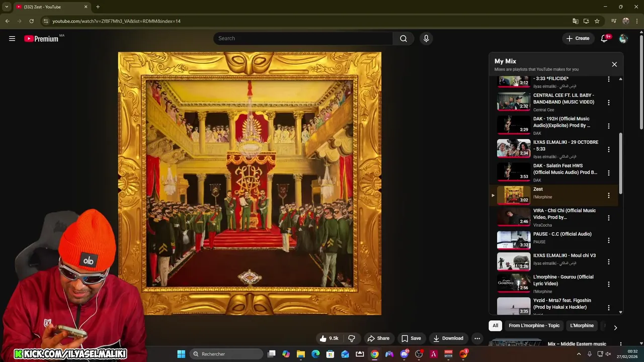Open YouTube account avatar menu

click(x=623, y=38)
